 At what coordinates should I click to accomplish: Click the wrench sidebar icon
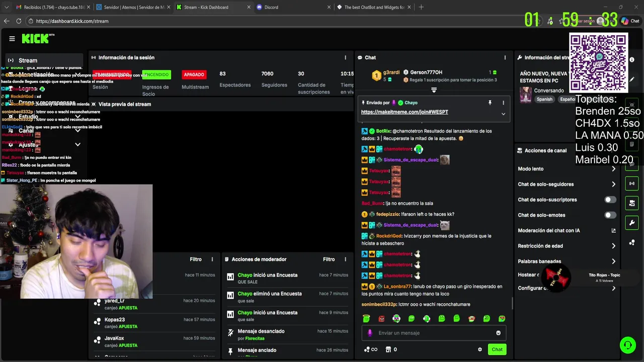tap(632, 223)
